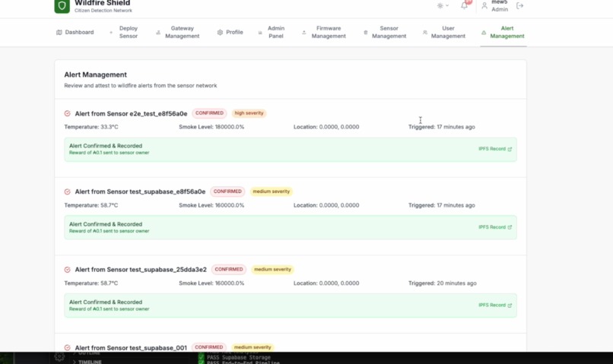The image size is (613, 364).
Task: Click 'Smoke Level: 180000.0%' text
Action: [x=211, y=127]
